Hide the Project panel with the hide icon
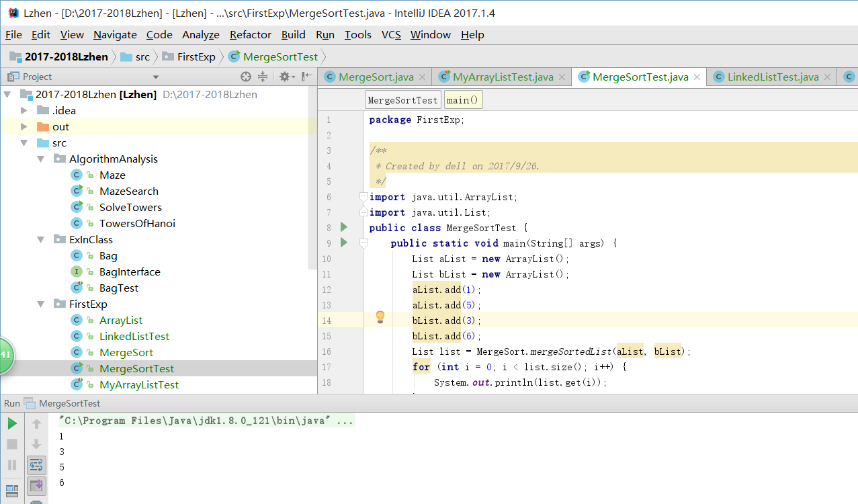858x504 pixels. tap(306, 77)
